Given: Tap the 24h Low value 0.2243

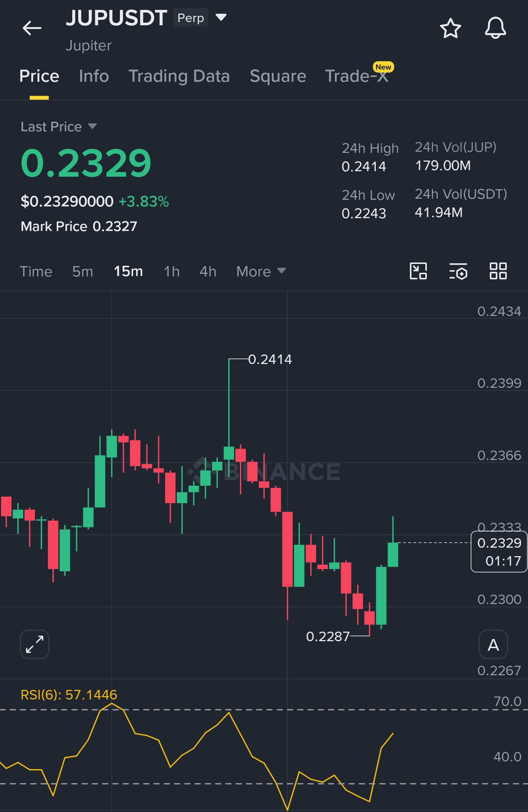Looking at the screenshot, I should [x=364, y=214].
